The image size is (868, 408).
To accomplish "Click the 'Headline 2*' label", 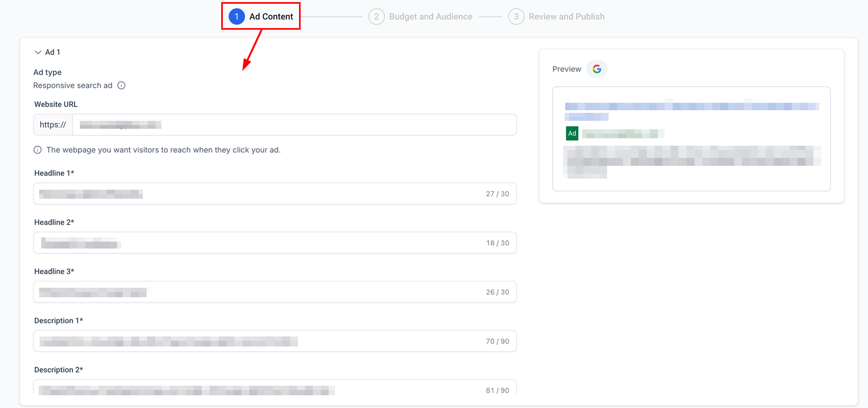I will tap(55, 223).
